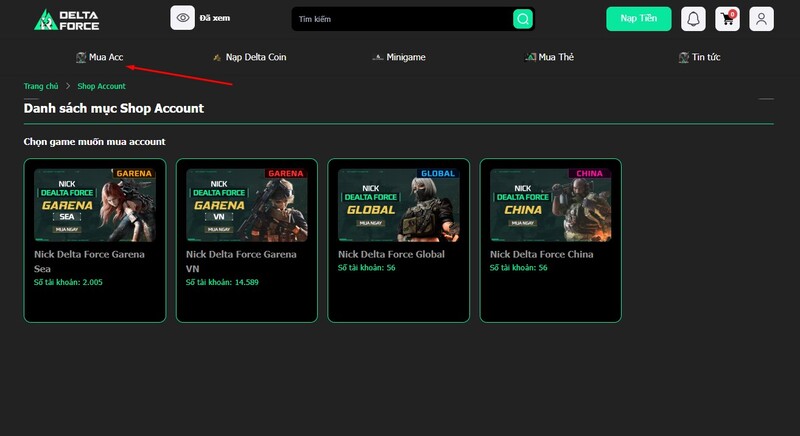Open the user profile icon
This screenshot has width=800, height=436.
tap(761, 19)
